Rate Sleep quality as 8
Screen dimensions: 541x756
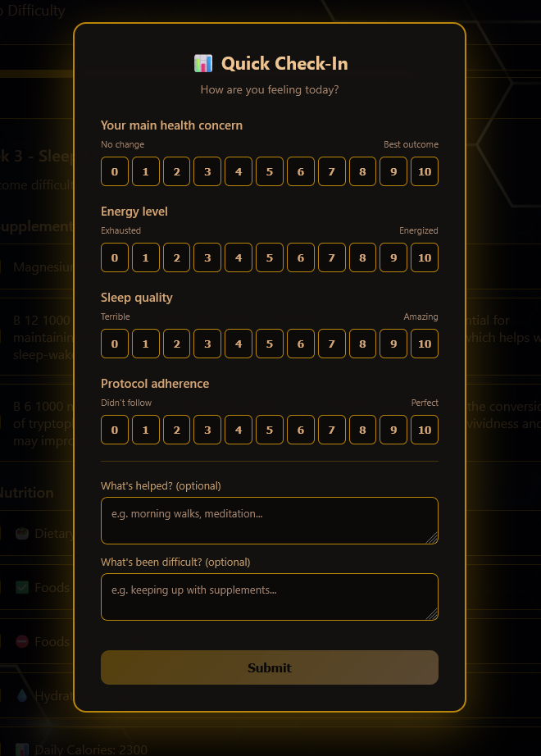tap(362, 344)
